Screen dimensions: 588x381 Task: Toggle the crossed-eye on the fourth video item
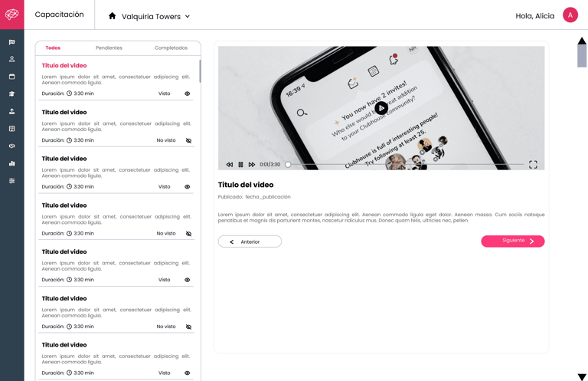[x=188, y=234]
